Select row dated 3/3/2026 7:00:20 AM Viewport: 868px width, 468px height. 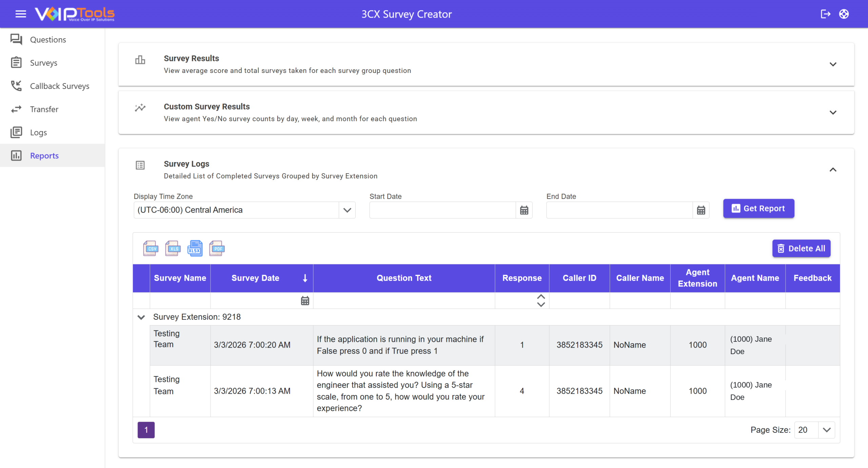tap(495, 345)
